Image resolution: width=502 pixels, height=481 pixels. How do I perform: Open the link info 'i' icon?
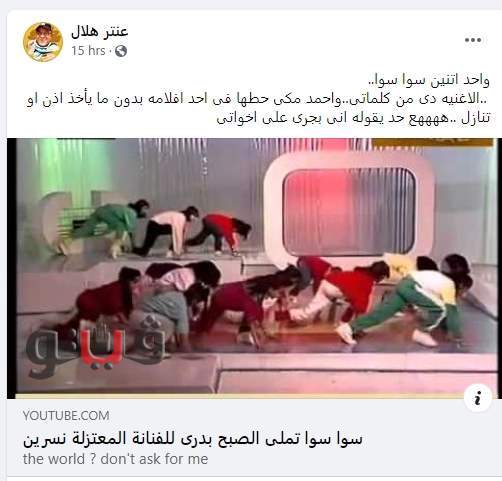click(x=478, y=398)
